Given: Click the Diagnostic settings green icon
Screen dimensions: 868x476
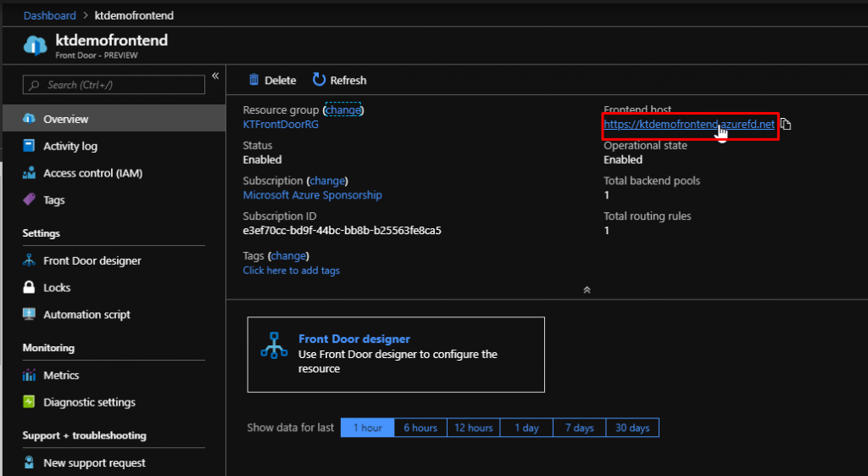Looking at the screenshot, I should (29, 401).
